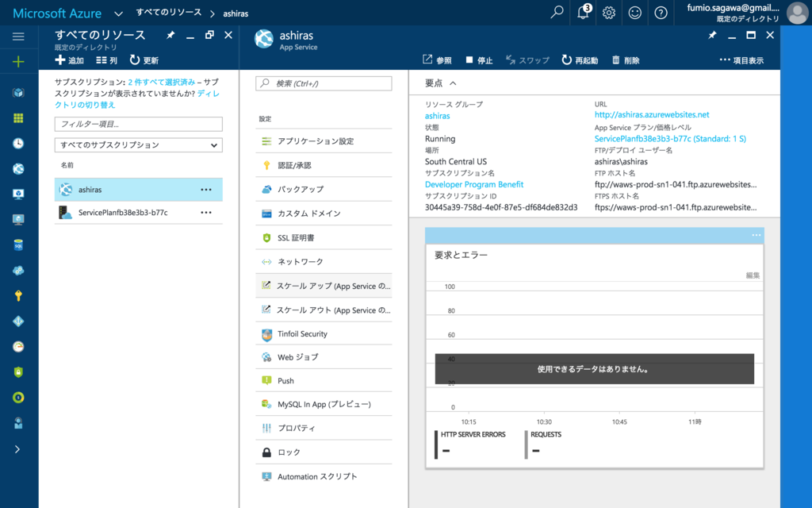Open バックアップ settings
Screen dimensions: 812x508
[324, 189]
